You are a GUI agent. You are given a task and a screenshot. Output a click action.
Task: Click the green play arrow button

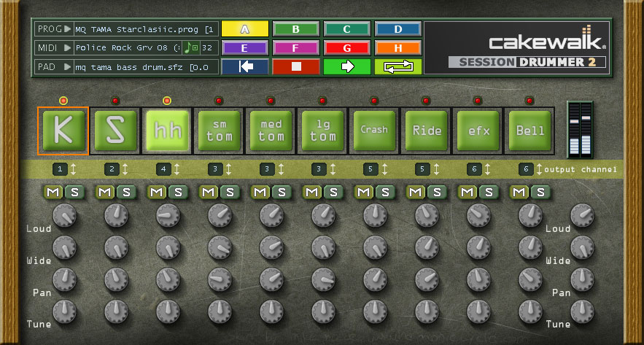click(x=347, y=66)
